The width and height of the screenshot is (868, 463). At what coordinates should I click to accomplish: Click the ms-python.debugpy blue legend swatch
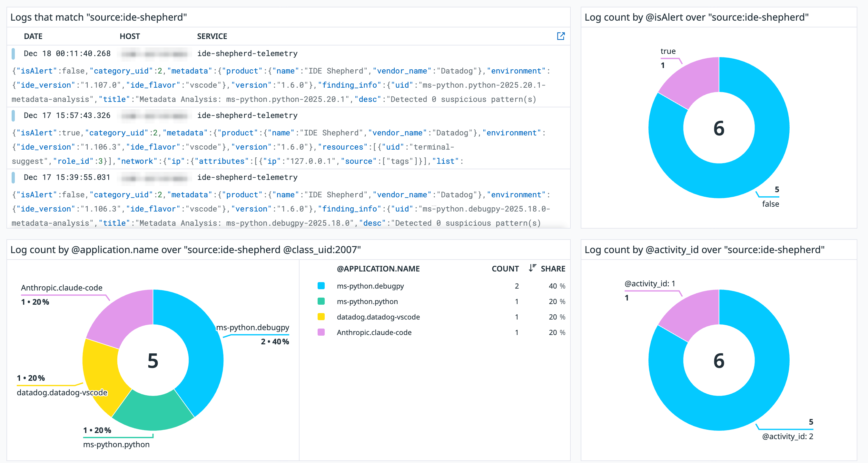click(x=321, y=286)
